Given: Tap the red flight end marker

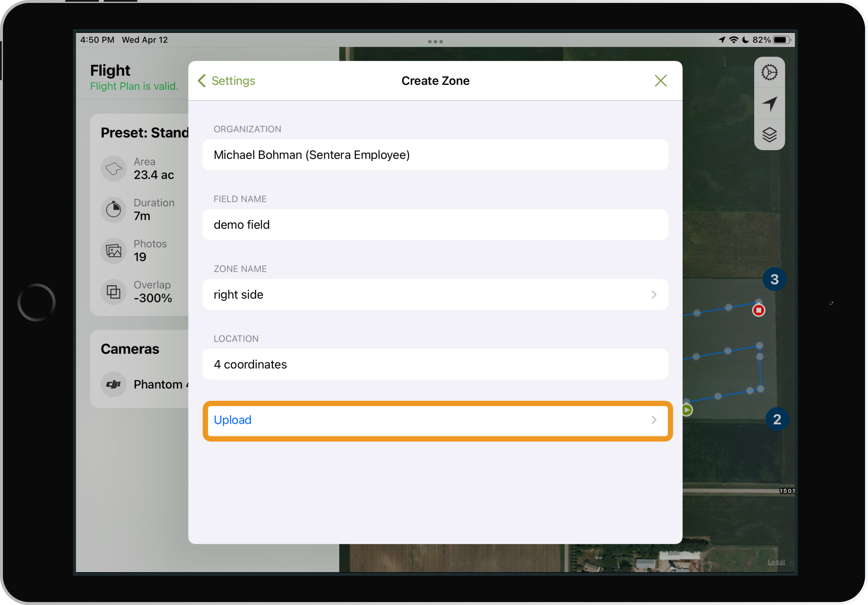Looking at the screenshot, I should 759,310.
